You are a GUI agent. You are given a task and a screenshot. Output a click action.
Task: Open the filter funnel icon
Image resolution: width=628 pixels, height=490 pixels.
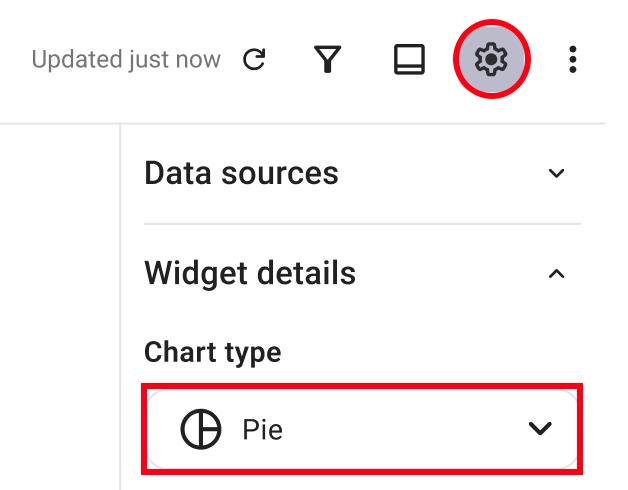click(328, 59)
